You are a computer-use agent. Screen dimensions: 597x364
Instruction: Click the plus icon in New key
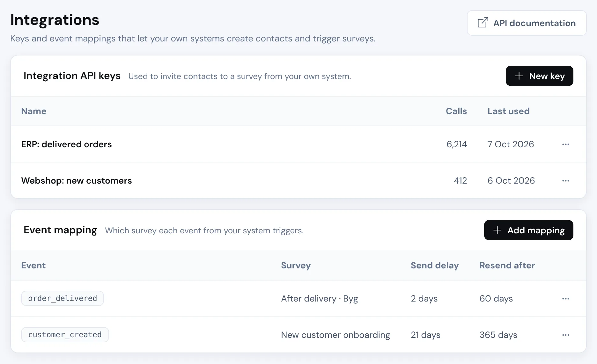(519, 76)
